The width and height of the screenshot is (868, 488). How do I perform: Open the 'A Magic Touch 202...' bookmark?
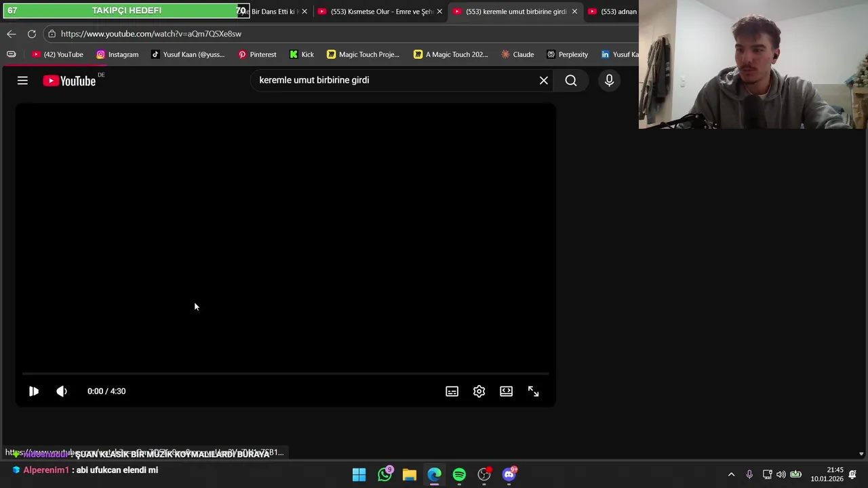tap(450, 54)
